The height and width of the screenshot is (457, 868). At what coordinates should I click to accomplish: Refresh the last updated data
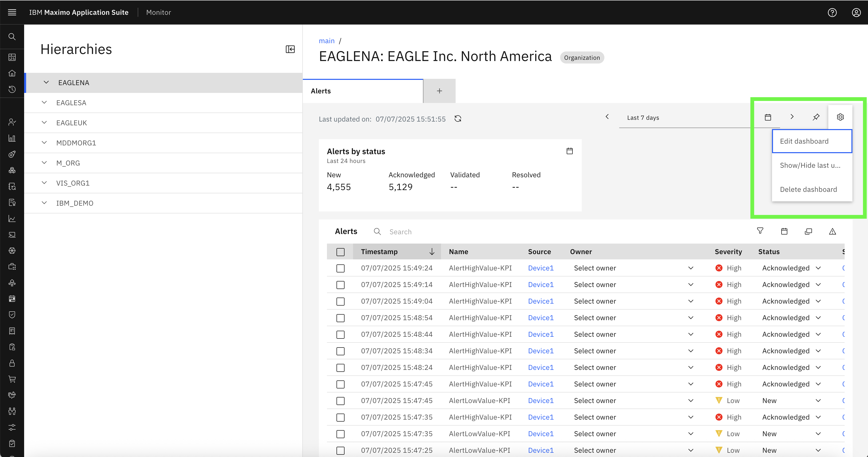[458, 119]
